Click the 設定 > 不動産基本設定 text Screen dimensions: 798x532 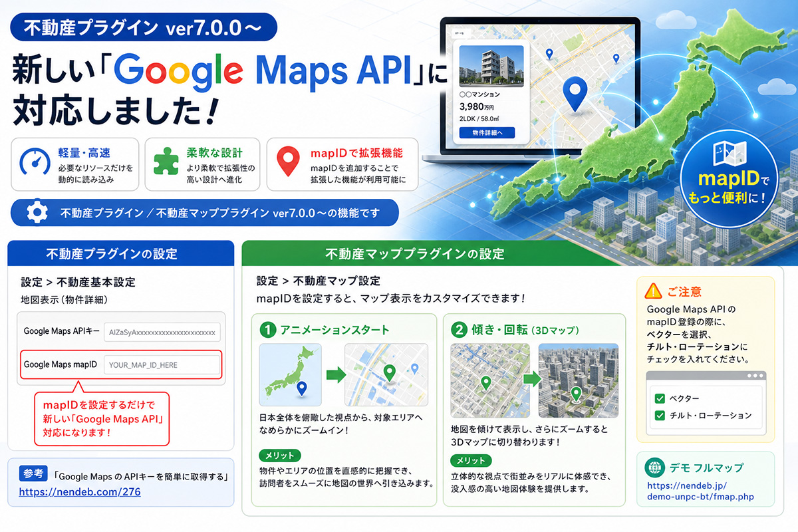[78, 282]
